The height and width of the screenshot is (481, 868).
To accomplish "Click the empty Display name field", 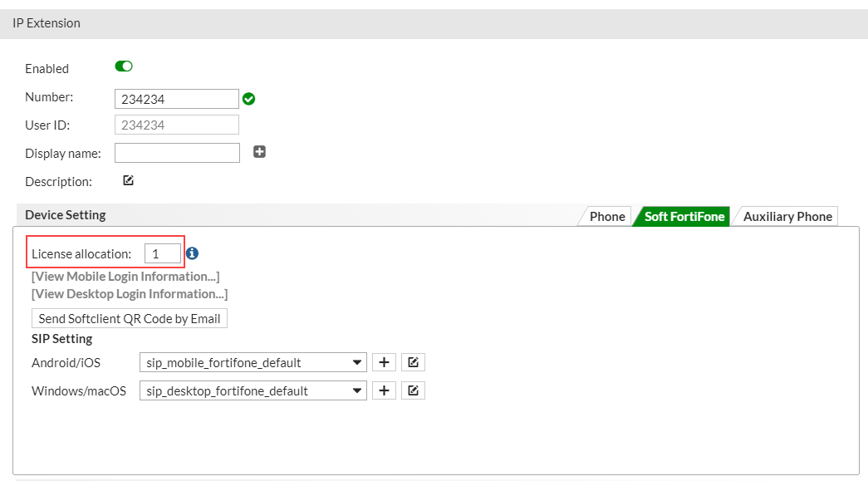I will 177,152.
